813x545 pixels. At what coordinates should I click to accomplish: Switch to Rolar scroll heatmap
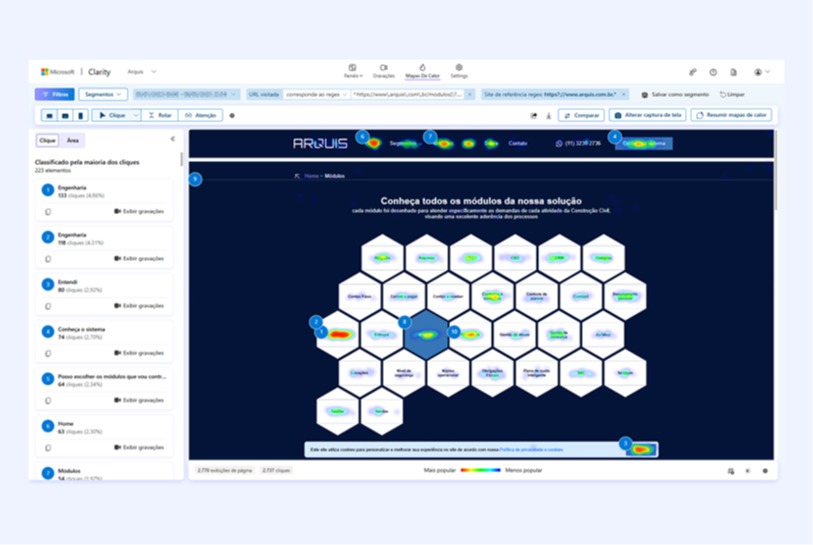click(x=160, y=115)
